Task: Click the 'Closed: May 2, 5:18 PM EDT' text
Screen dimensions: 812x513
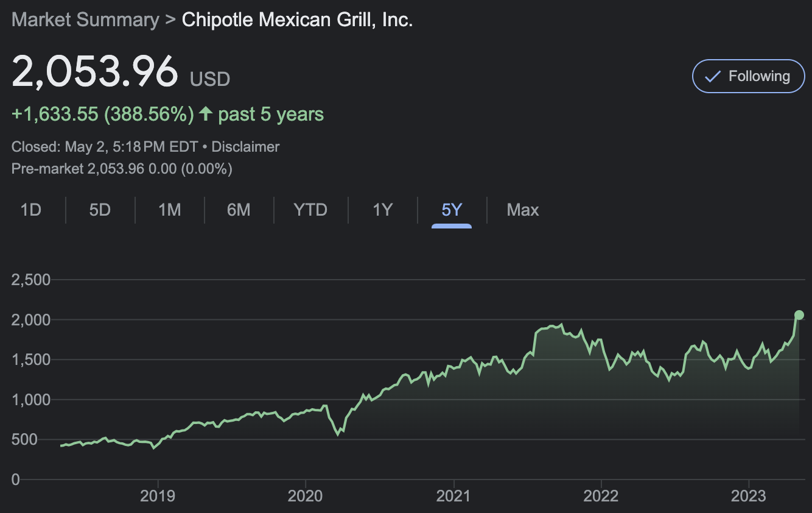Action: point(104,147)
